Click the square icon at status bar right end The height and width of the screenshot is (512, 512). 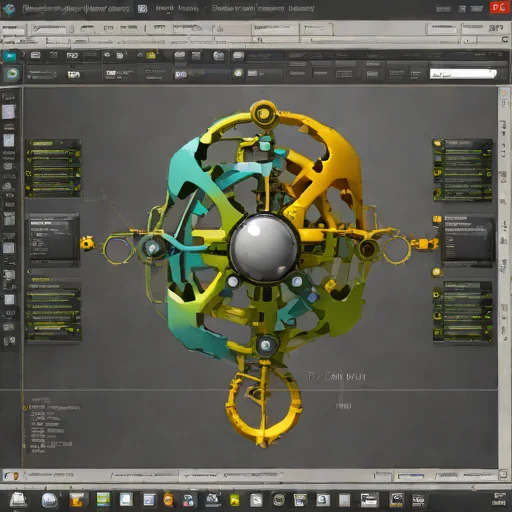pyautogui.click(x=503, y=474)
